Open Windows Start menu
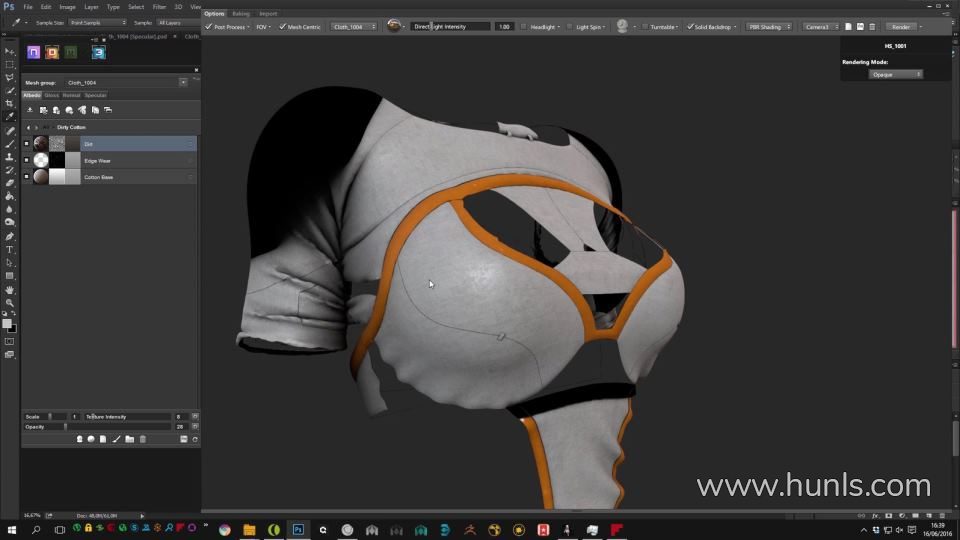The height and width of the screenshot is (540, 960). pos(12,530)
